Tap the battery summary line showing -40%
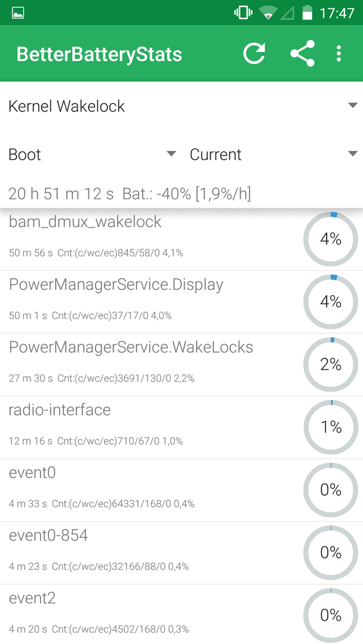Screen dimensions: 363x644 coord(130,193)
